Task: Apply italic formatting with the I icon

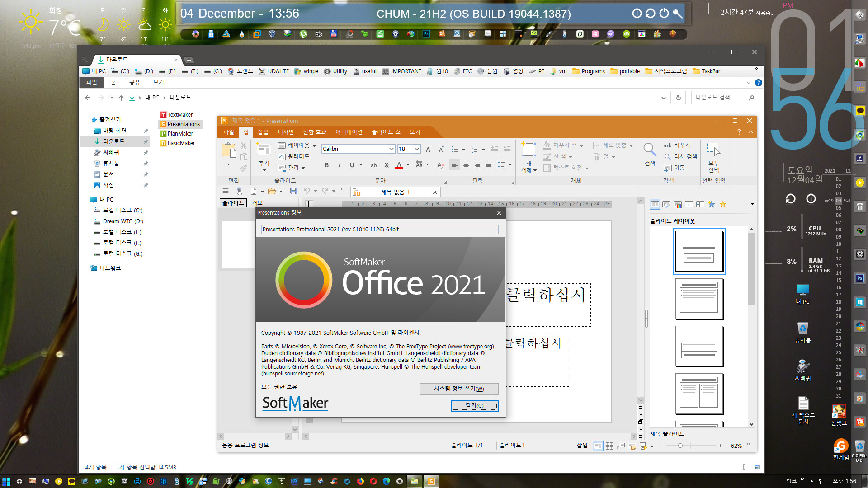Action: [339, 165]
